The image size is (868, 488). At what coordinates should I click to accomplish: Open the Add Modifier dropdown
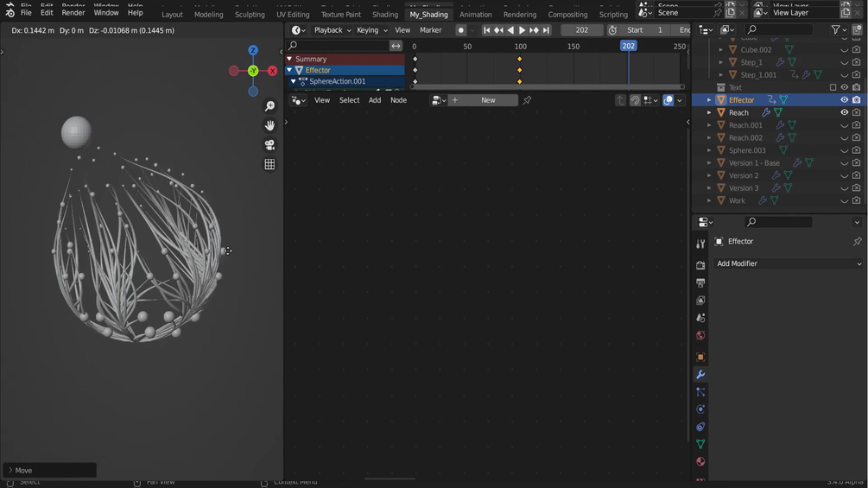pos(789,263)
